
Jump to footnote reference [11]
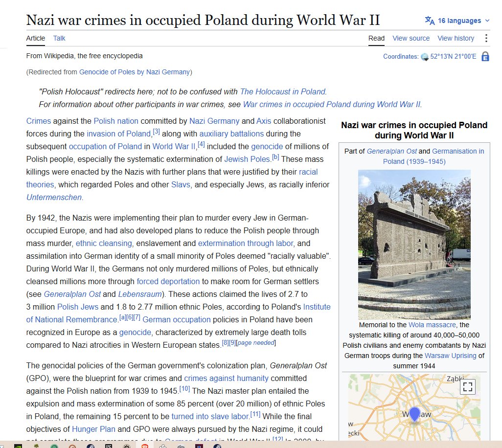point(255,414)
